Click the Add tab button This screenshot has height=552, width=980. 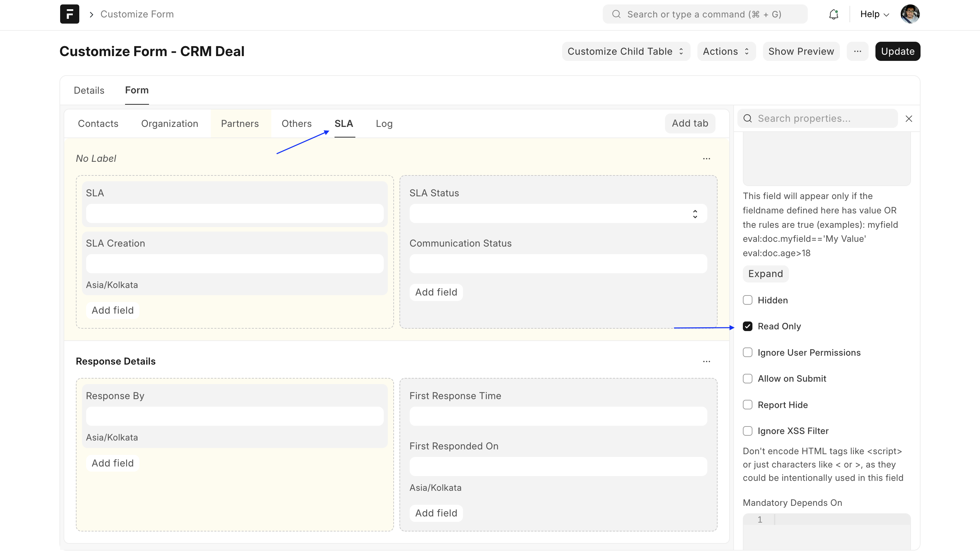pos(689,123)
